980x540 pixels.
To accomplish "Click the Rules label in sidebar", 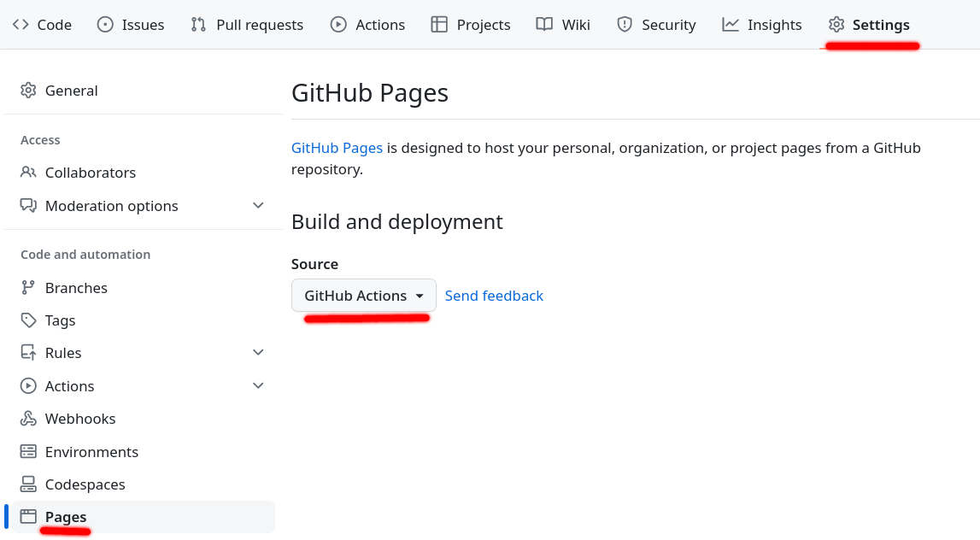I will coord(63,353).
